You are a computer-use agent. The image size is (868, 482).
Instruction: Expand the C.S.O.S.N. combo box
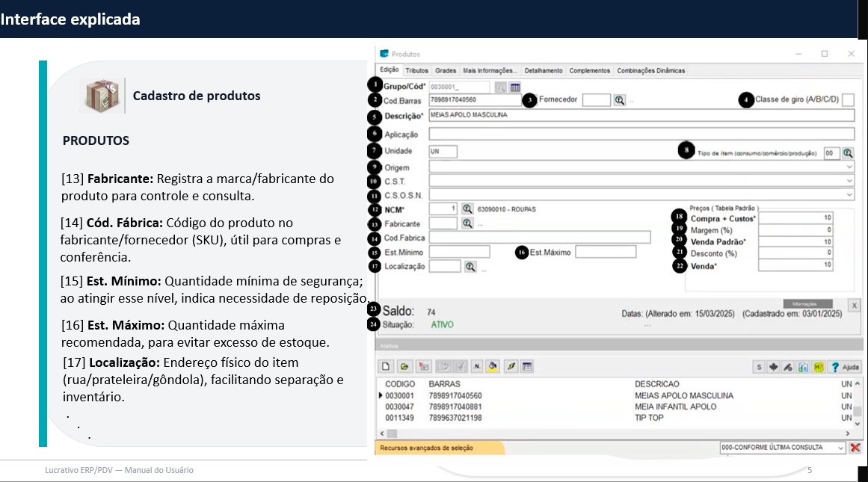(849, 195)
